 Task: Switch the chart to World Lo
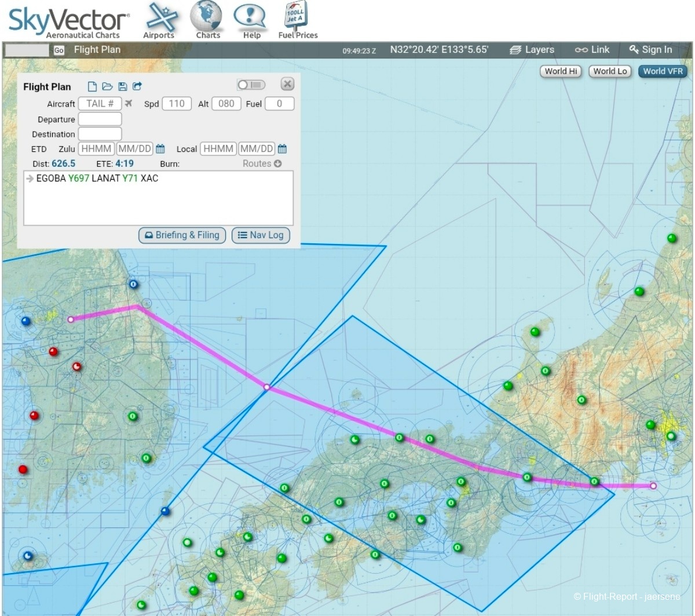pos(610,71)
